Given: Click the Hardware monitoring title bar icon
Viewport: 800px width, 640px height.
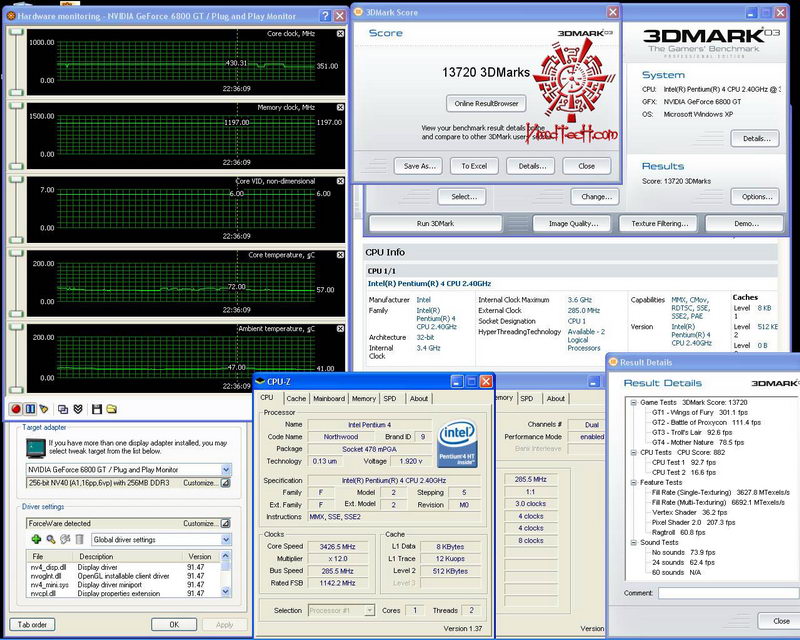Looking at the screenshot, I should (11, 16).
